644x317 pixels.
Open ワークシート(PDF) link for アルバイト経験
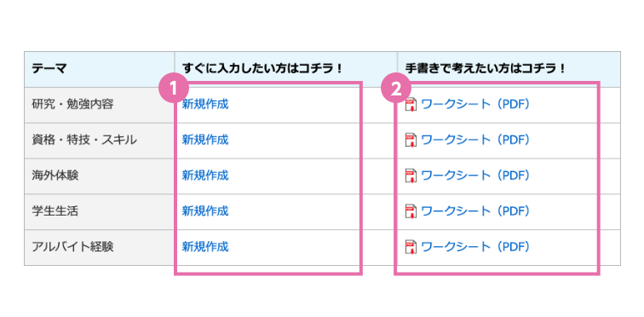475,246
